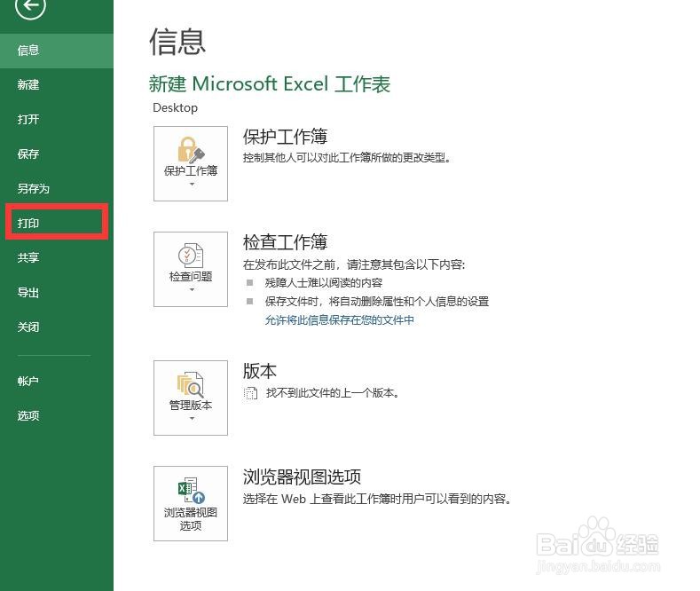Open the 新建 sidebar item
The width and height of the screenshot is (700, 591).
click(57, 85)
